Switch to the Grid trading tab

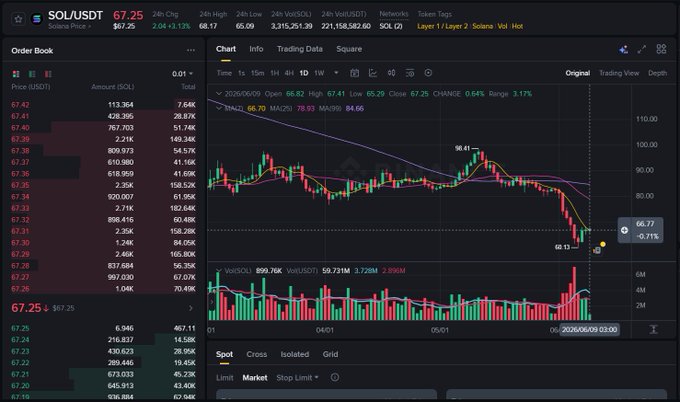[330, 354]
